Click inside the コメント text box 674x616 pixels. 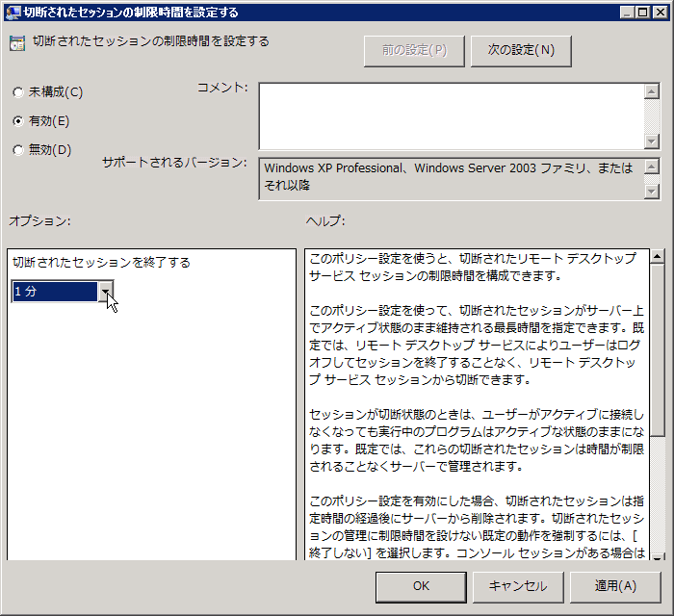(x=449, y=115)
